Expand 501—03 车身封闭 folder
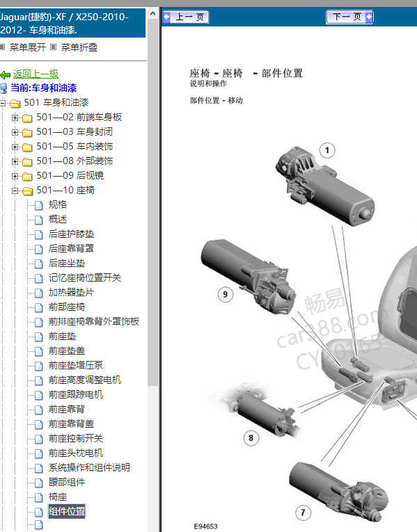Image resolution: width=417 pixels, height=532 pixels. point(15,132)
